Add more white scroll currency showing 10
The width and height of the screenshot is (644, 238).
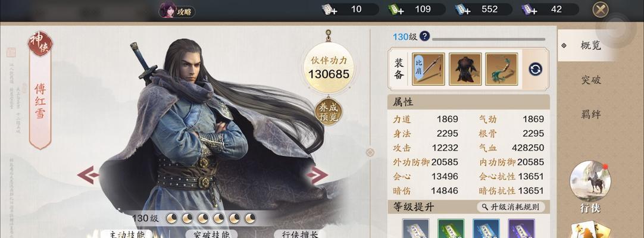[329, 10]
